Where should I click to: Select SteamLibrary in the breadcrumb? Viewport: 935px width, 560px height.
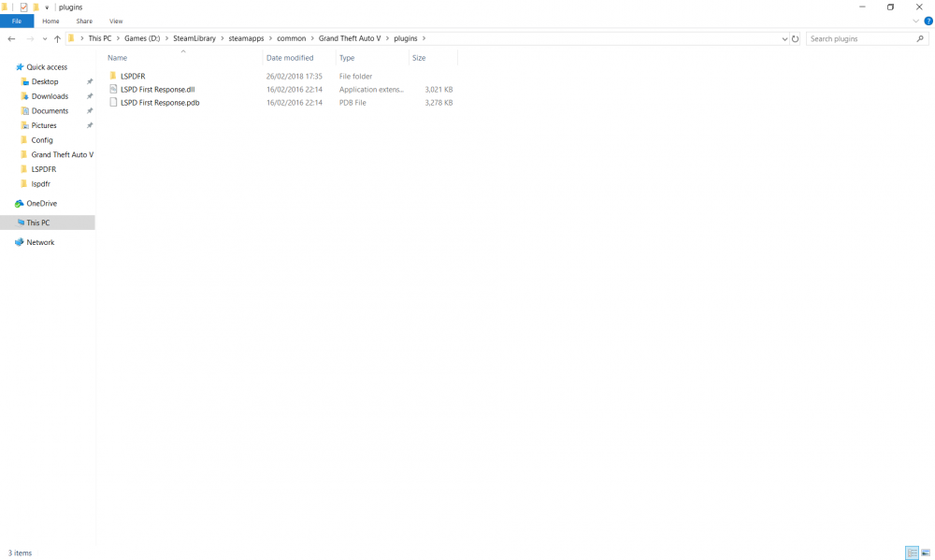click(x=194, y=38)
